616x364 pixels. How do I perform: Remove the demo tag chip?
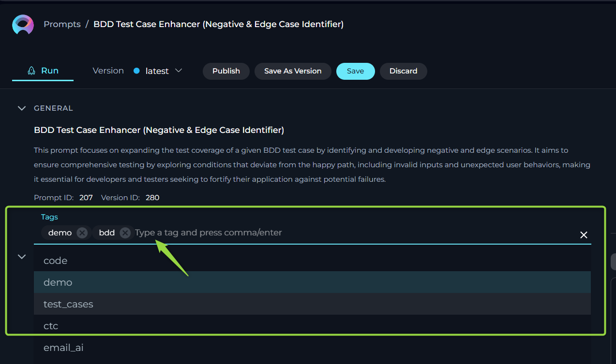(82, 233)
